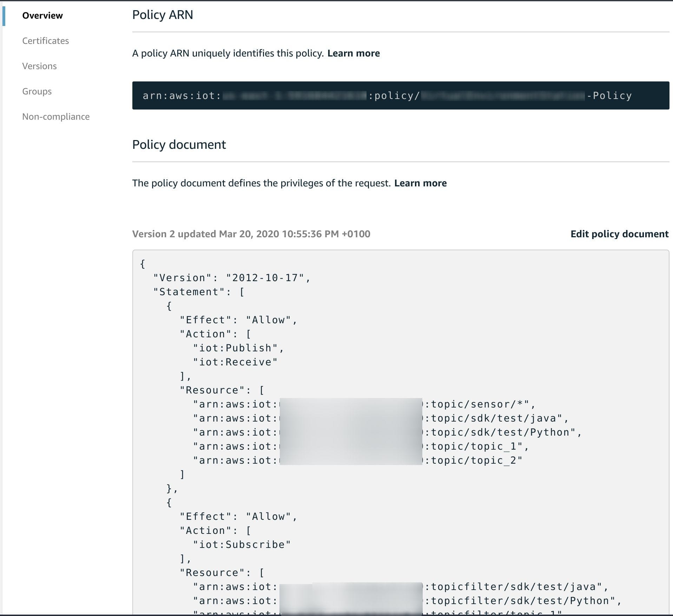673x616 pixels.
Task: Click the topic/sensor/* resource line
Action: point(364,404)
